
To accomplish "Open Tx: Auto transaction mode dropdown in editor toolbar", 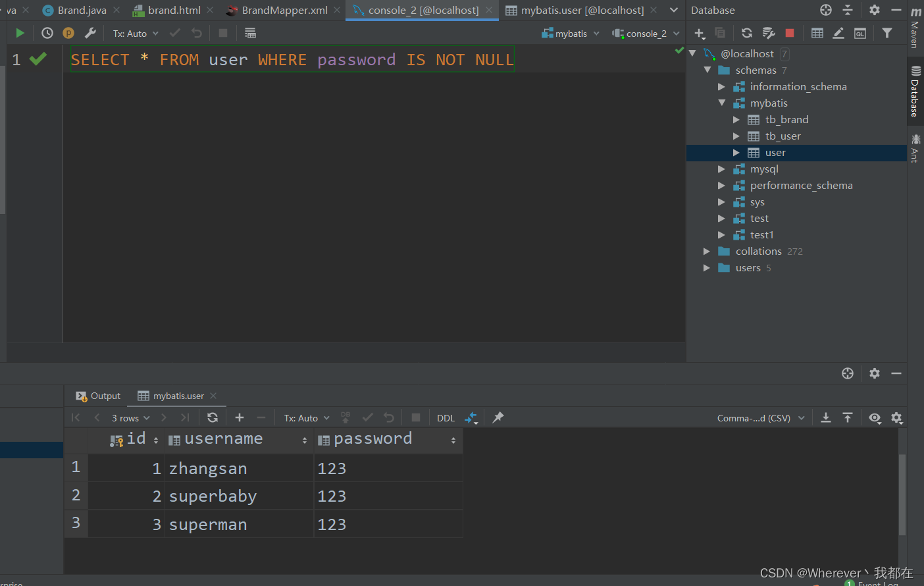I will tap(136, 34).
